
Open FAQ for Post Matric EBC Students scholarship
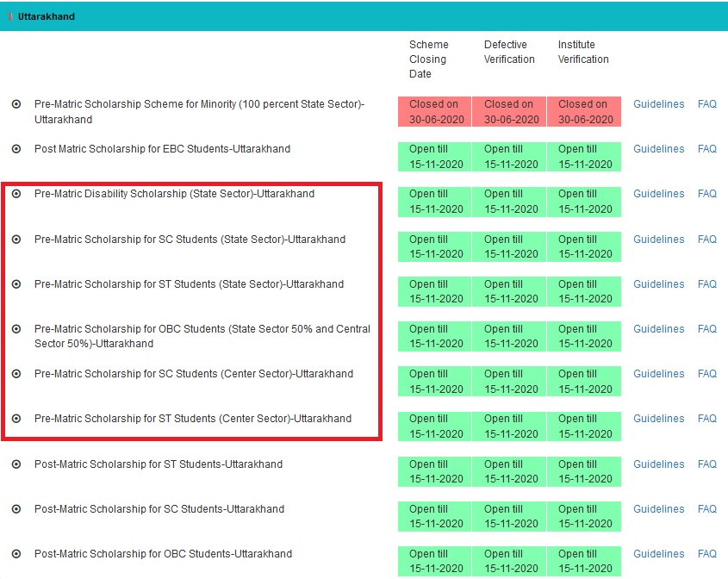(x=706, y=149)
